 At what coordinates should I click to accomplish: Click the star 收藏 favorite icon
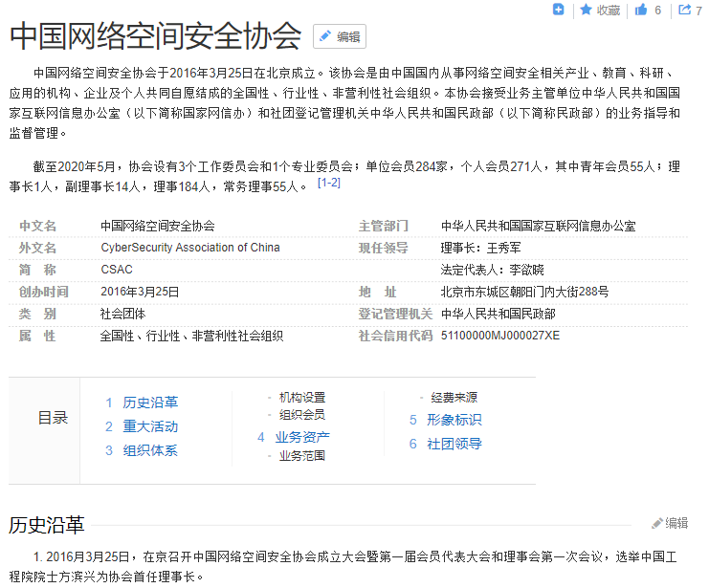click(587, 10)
